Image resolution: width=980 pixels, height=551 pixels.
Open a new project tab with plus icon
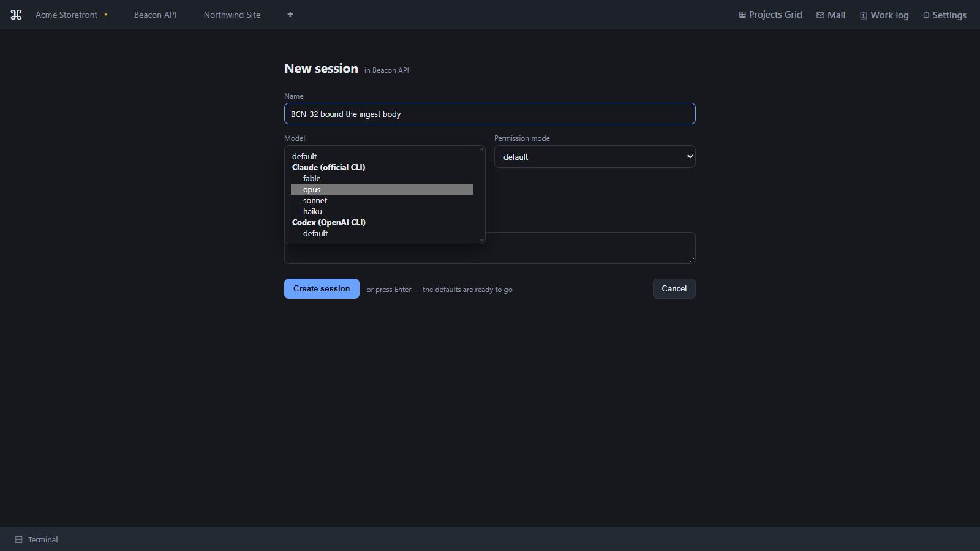click(290, 14)
